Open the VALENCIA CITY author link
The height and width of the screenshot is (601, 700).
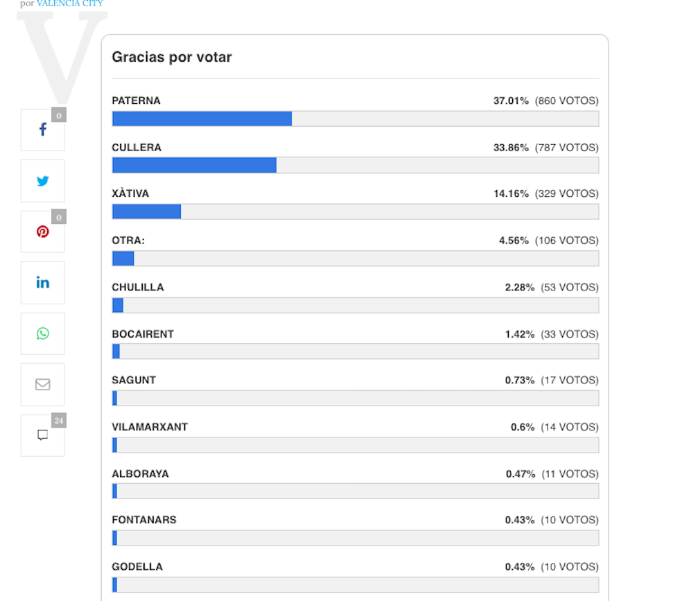(69, 3)
